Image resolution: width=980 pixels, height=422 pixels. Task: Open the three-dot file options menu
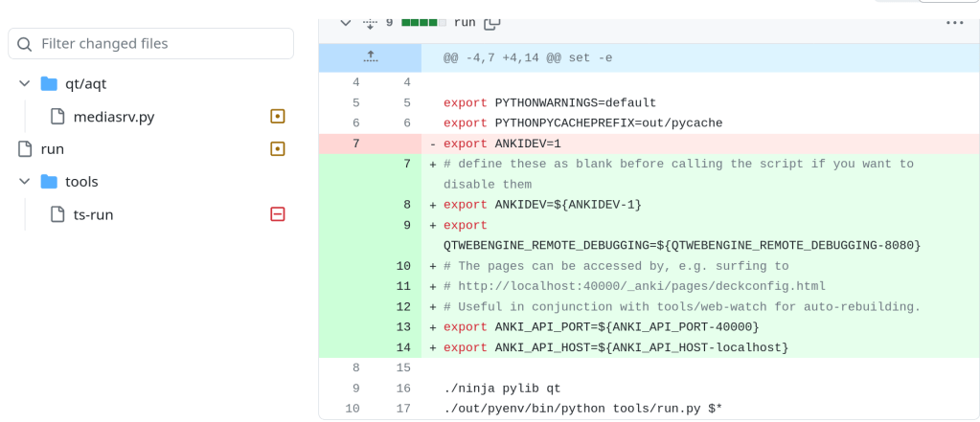(954, 22)
